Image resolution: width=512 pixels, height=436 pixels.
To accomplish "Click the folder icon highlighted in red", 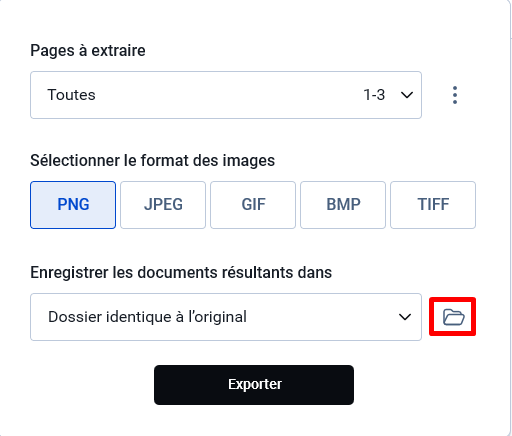I will click(453, 317).
